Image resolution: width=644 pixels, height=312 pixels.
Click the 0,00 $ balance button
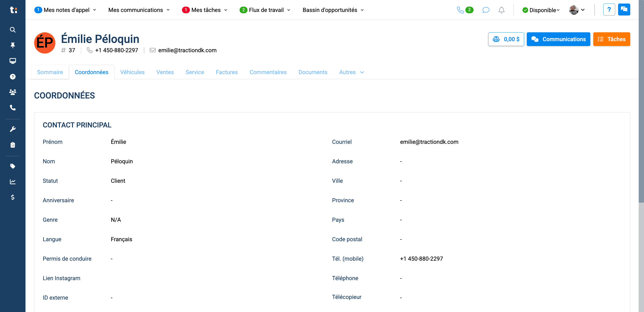(x=506, y=39)
